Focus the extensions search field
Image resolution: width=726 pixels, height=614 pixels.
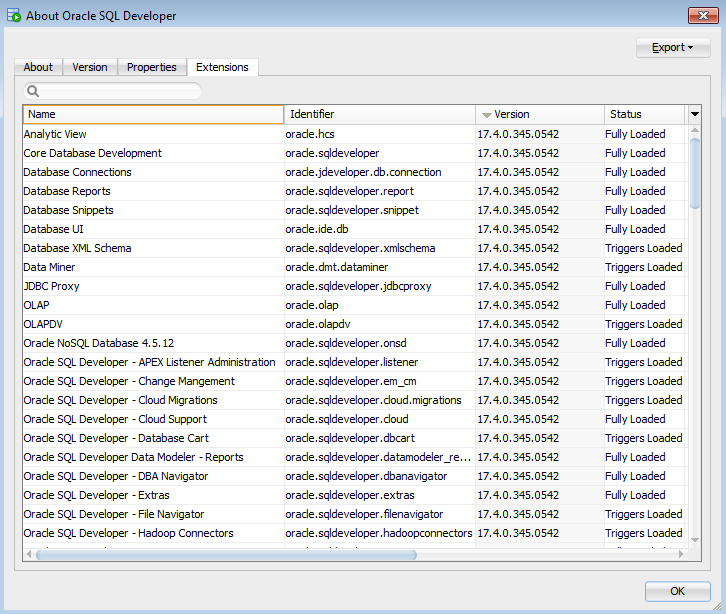click(x=113, y=91)
